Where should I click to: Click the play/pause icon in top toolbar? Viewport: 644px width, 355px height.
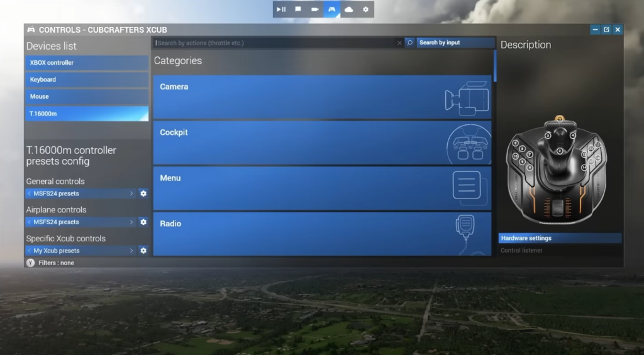point(281,9)
